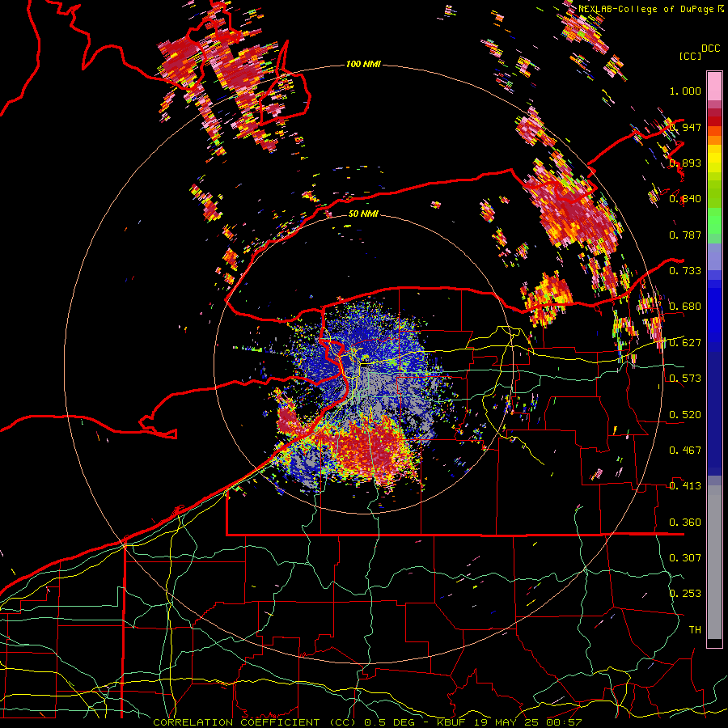This screenshot has width=728, height=728.
Task: Click the DCC label above the color bar
Action: pos(710,49)
